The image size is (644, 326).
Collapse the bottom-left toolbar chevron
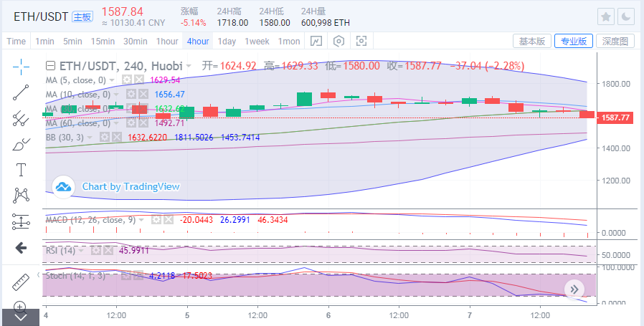(20, 317)
